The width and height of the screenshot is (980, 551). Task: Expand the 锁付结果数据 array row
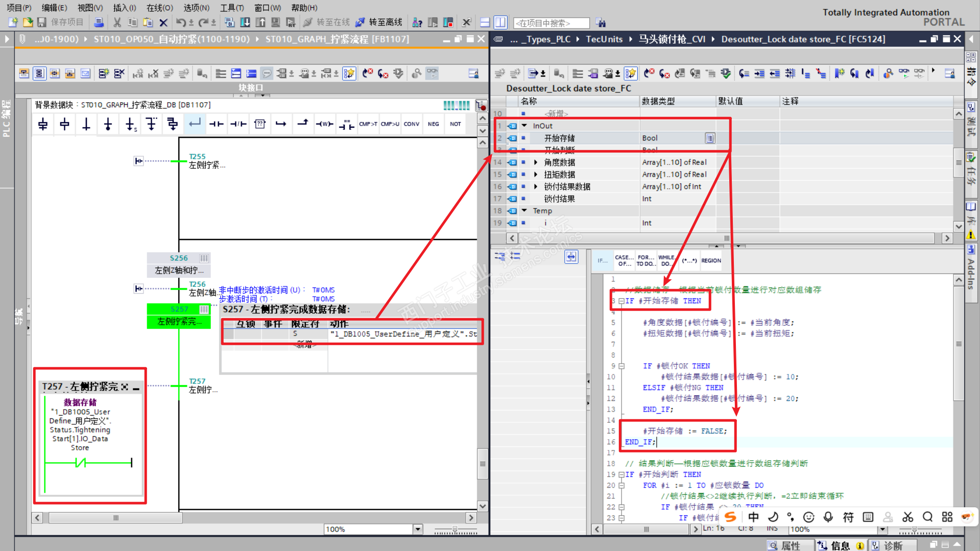pyautogui.click(x=536, y=187)
